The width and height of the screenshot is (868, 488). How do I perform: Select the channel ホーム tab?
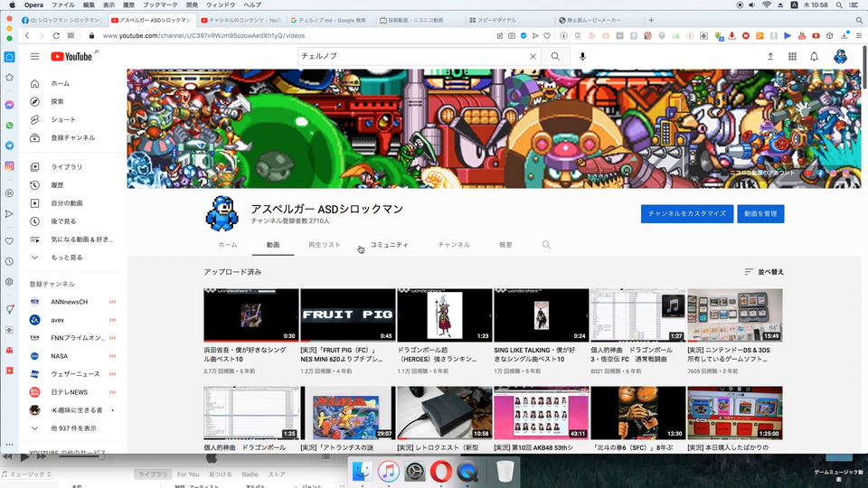(228, 245)
